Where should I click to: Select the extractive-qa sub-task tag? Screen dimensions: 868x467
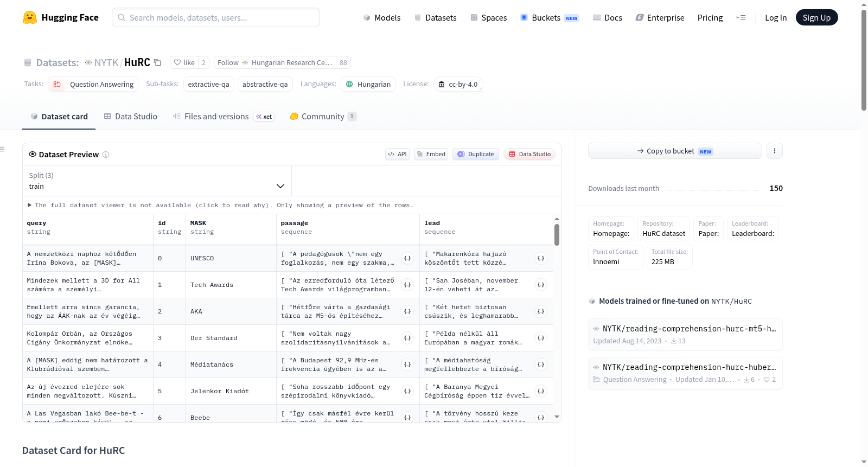click(x=208, y=84)
